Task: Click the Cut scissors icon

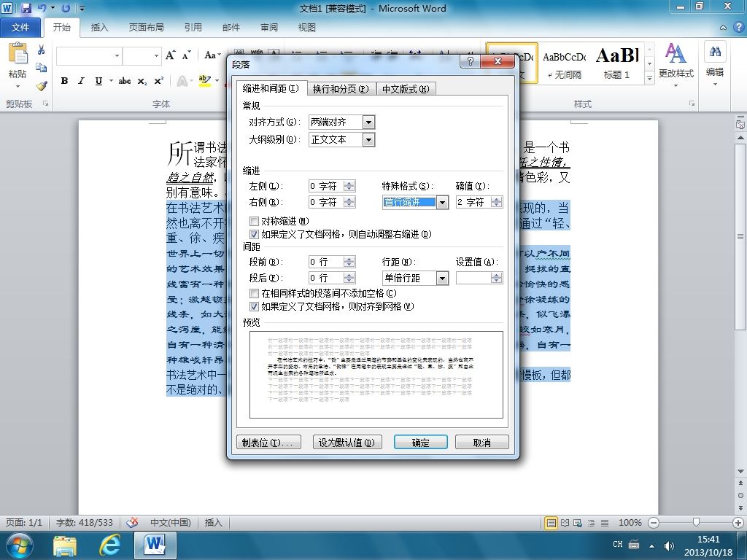Action: tap(42, 50)
